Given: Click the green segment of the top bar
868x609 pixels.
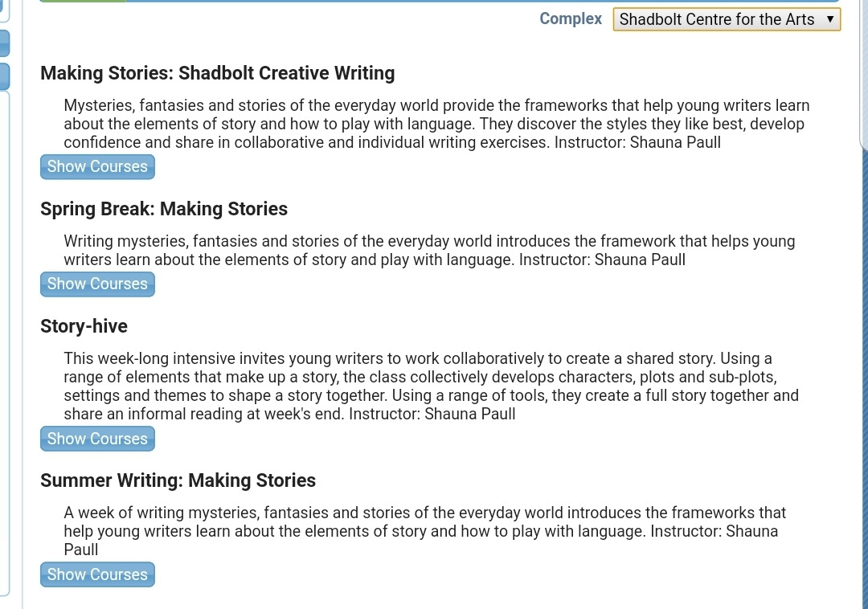Looking at the screenshot, I should point(83,1).
